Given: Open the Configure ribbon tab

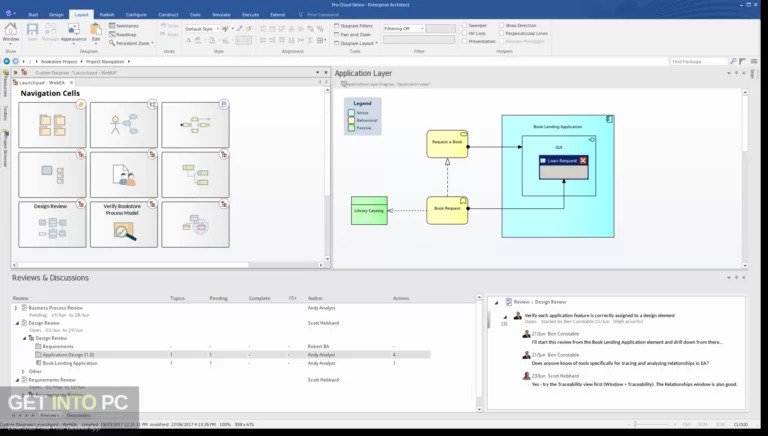Looking at the screenshot, I should click(x=136, y=15).
